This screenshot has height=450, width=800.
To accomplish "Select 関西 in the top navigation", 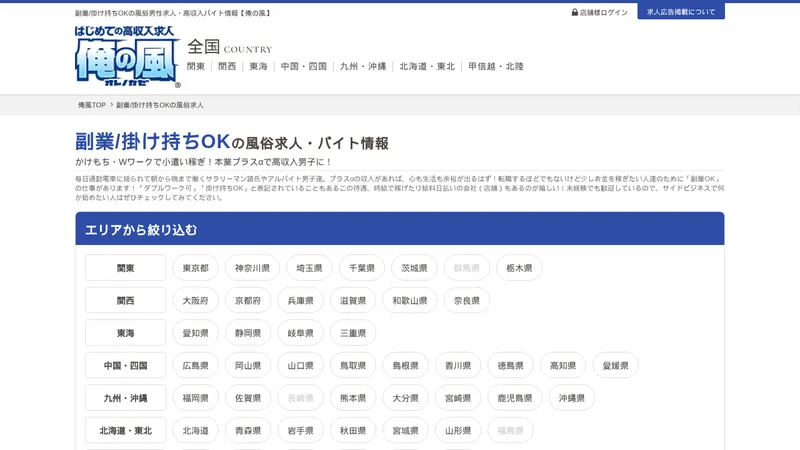I will (x=227, y=66).
